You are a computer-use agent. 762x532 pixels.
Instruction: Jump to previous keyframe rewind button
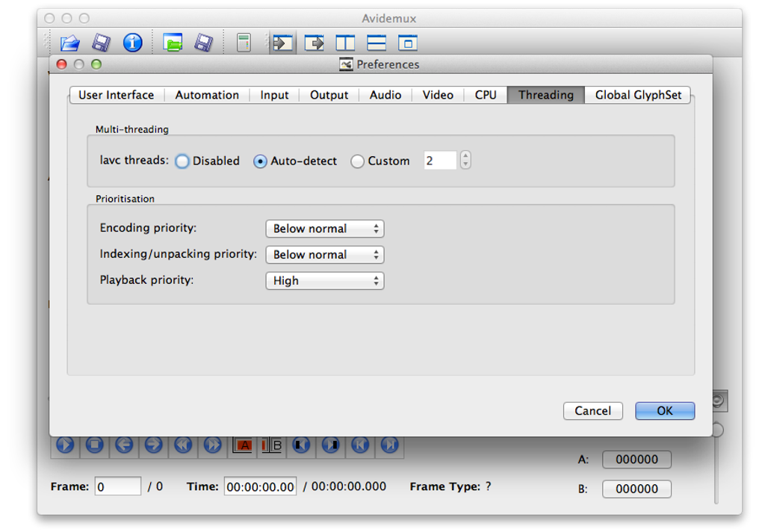tap(183, 445)
